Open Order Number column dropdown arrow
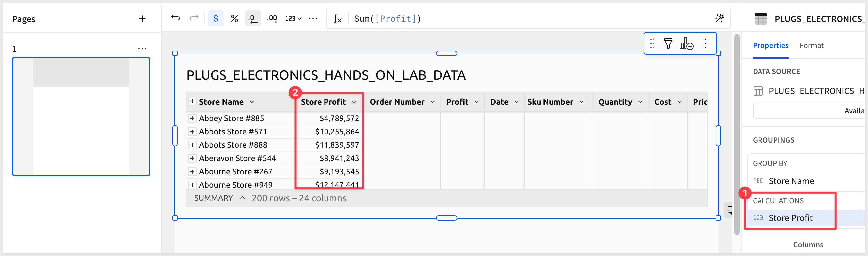Image resolution: width=868 pixels, height=256 pixels. tap(433, 102)
